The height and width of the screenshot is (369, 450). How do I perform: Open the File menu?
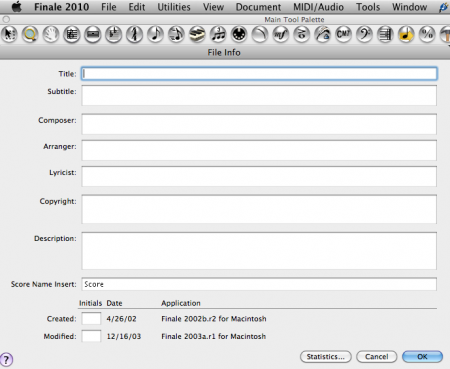click(x=109, y=7)
